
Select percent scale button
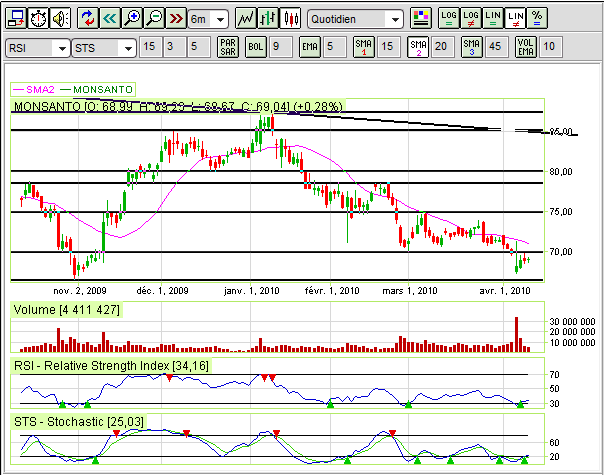(537, 18)
